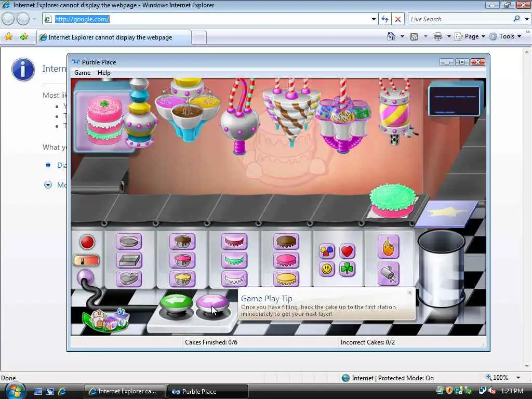This screenshot has height=399, width=532.
Task: Switch to Internet Explorer taskbar button
Action: coord(124,391)
